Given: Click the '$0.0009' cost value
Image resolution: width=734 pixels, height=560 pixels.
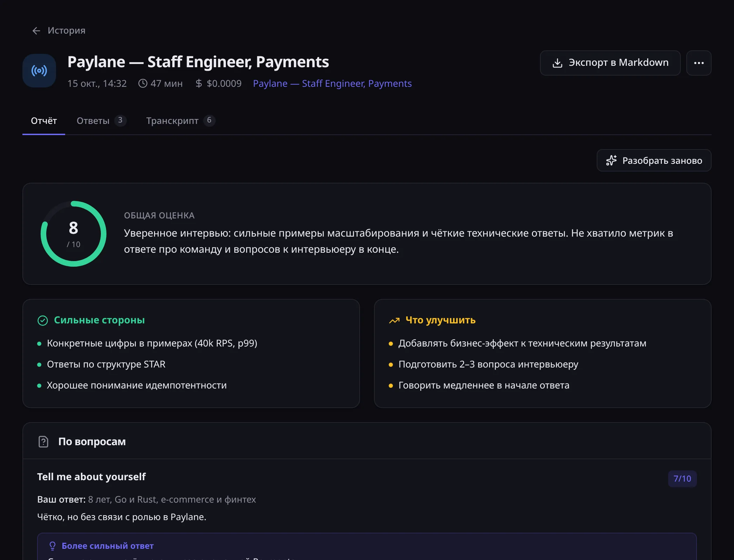Looking at the screenshot, I should click(224, 83).
